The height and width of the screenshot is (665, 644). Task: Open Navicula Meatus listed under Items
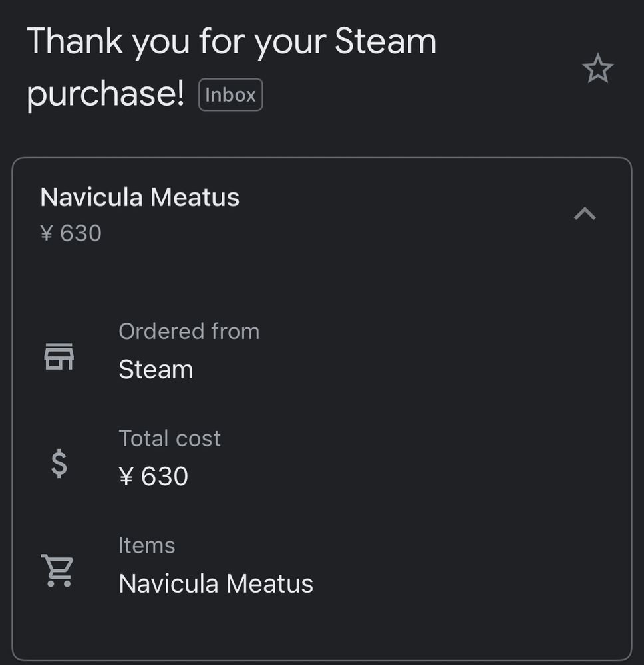(216, 584)
